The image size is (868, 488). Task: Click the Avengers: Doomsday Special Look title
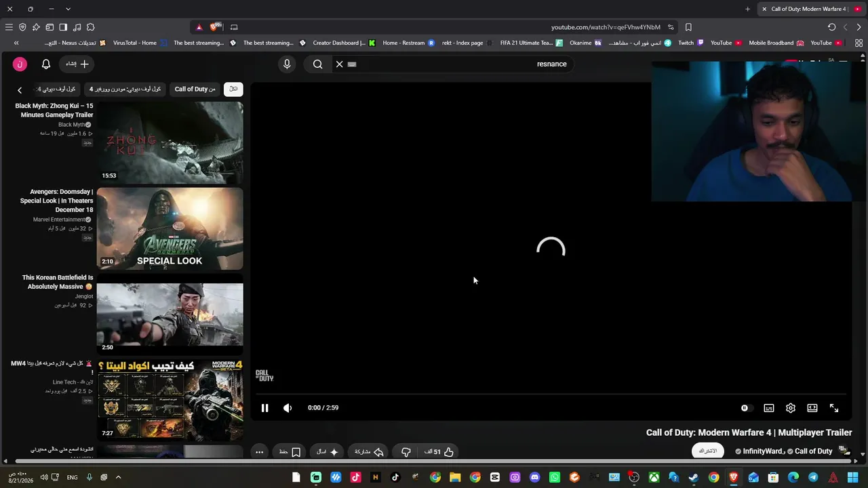pos(57,201)
